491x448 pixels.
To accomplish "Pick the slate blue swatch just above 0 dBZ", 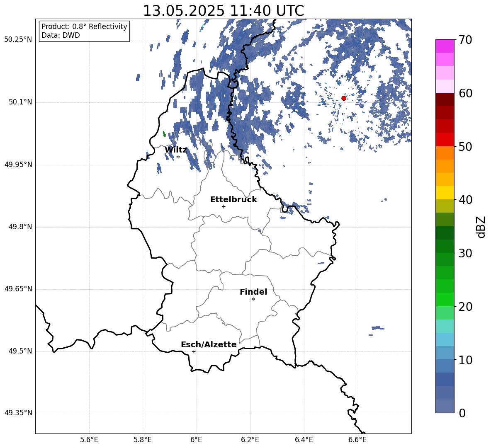I will coord(445,406).
